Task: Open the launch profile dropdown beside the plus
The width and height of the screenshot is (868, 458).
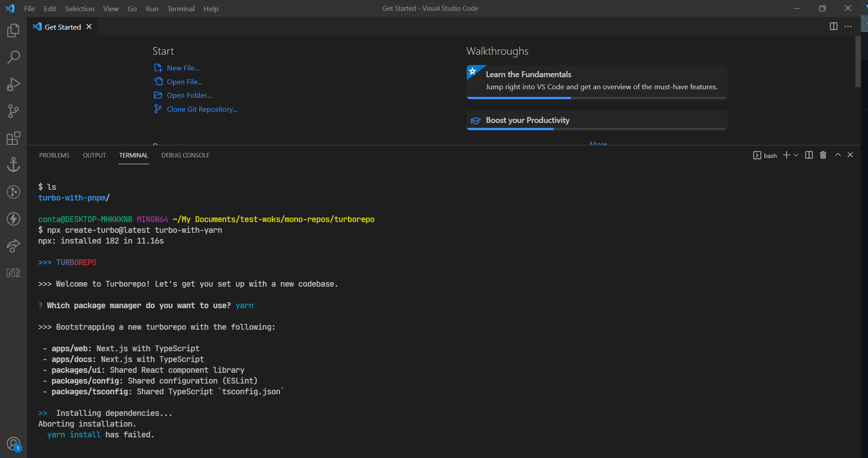Action: coord(796,155)
